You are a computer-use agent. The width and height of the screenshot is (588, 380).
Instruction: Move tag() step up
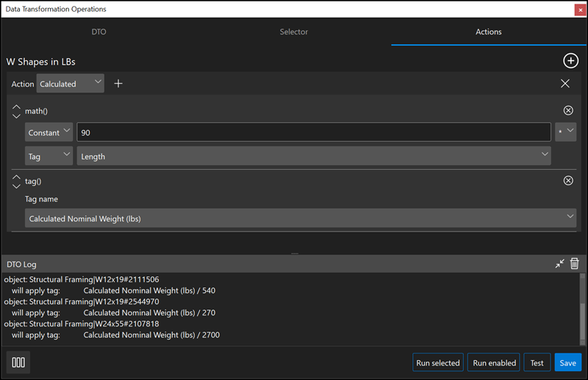pyautogui.click(x=16, y=177)
